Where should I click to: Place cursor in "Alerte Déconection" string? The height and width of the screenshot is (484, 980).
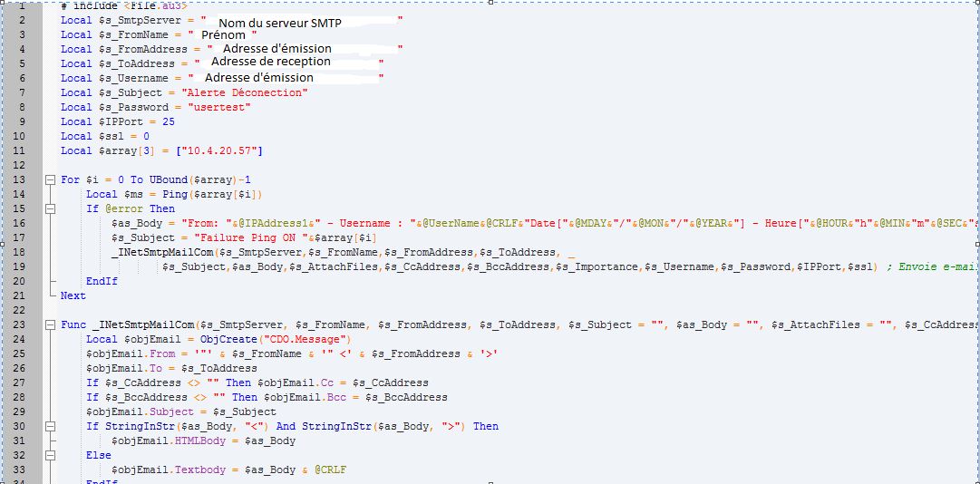(245, 92)
